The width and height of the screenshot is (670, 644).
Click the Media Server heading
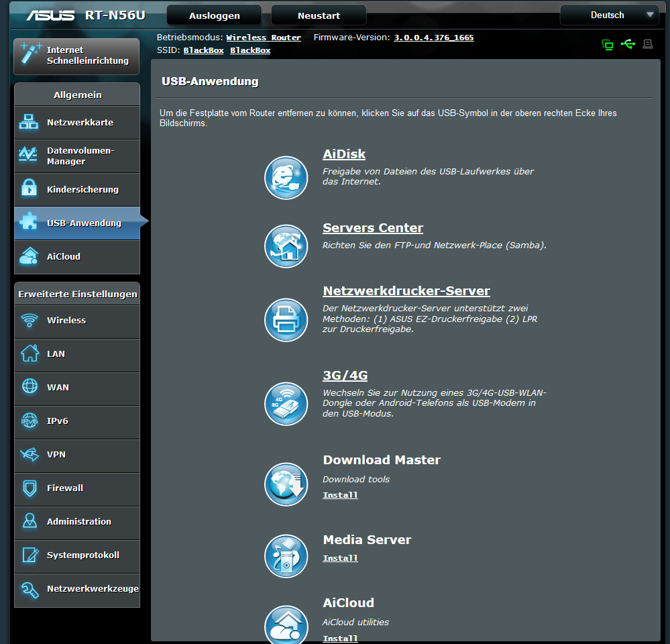pos(367,540)
